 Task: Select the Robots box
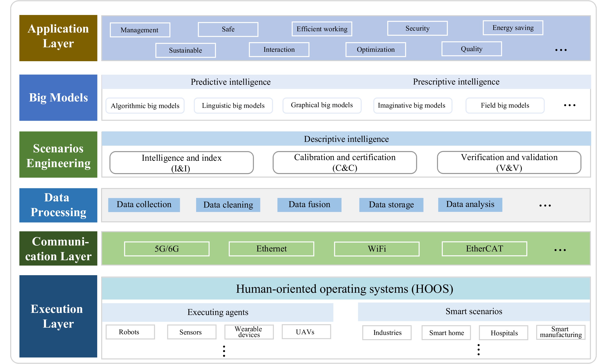pos(130,332)
